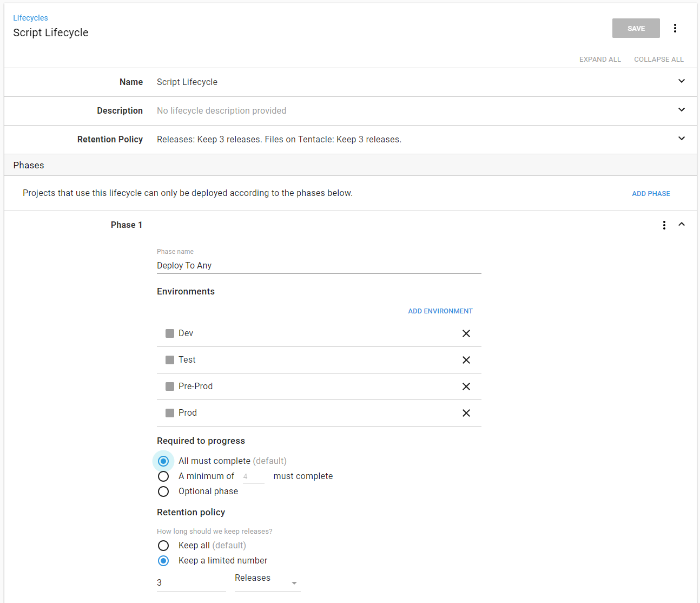
Task: Click the Lifecycles breadcrumb link
Action: (x=30, y=18)
